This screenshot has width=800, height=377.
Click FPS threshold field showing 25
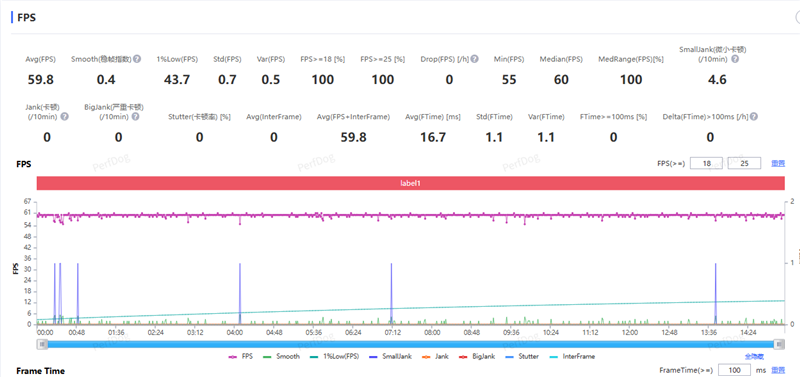point(744,164)
